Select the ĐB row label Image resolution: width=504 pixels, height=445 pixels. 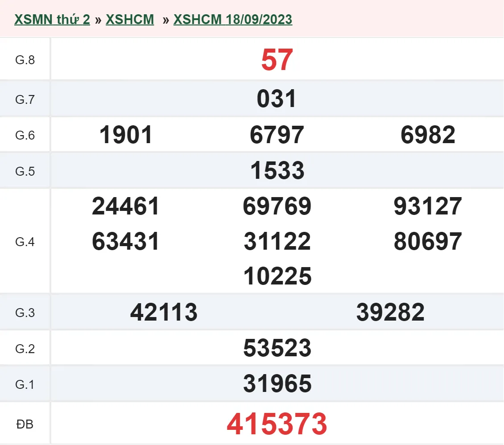[x=25, y=424]
